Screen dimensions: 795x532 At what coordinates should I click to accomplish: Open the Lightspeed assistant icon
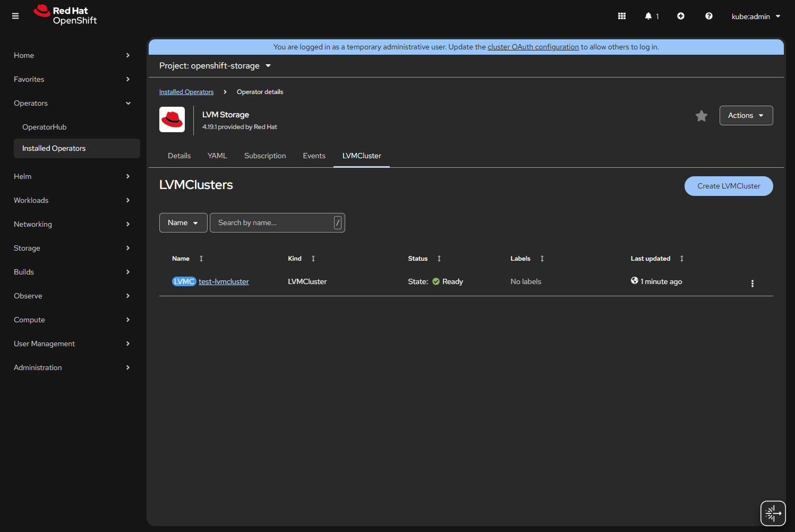pyautogui.click(x=773, y=513)
